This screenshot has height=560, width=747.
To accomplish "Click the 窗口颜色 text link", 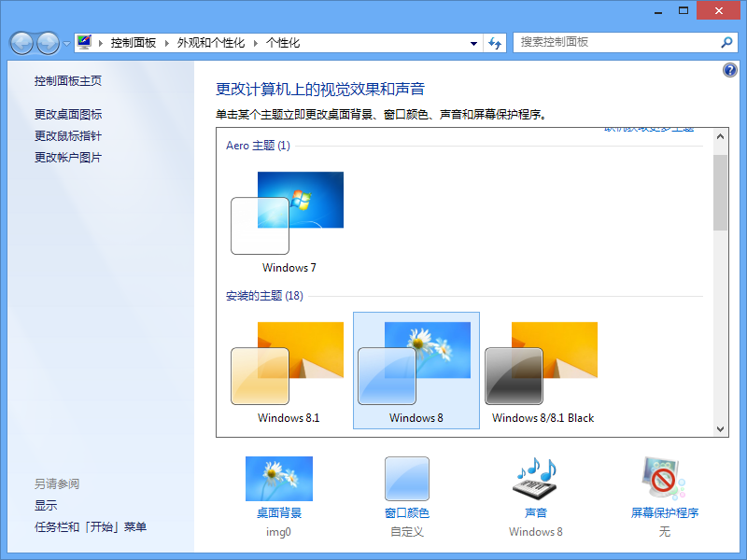I will click(407, 512).
